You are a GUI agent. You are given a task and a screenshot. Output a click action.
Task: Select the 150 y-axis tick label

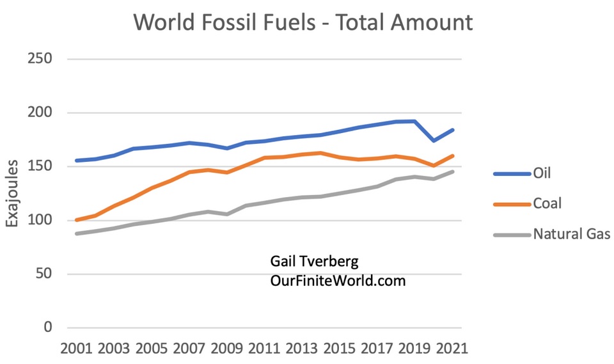coord(40,167)
